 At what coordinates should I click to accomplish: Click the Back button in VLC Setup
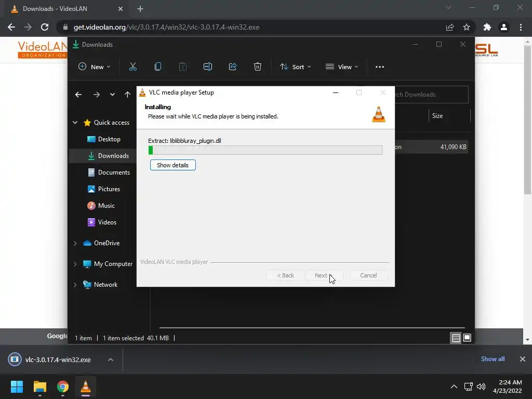coord(285,275)
